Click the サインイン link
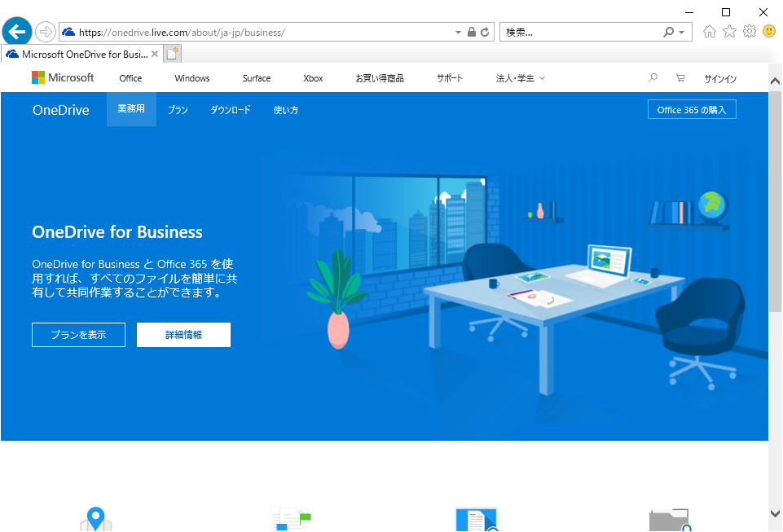783x532 pixels. coord(720,78)
